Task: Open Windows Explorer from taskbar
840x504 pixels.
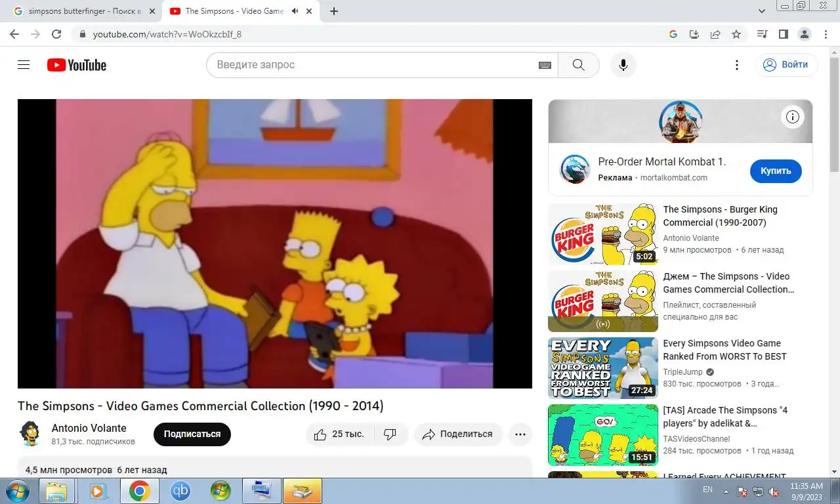Action: [56, 491]
